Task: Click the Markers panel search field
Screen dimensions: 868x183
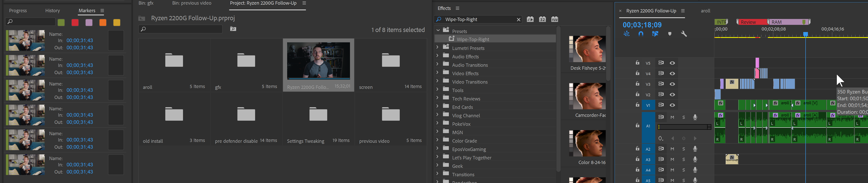Action: coord(30,21)
